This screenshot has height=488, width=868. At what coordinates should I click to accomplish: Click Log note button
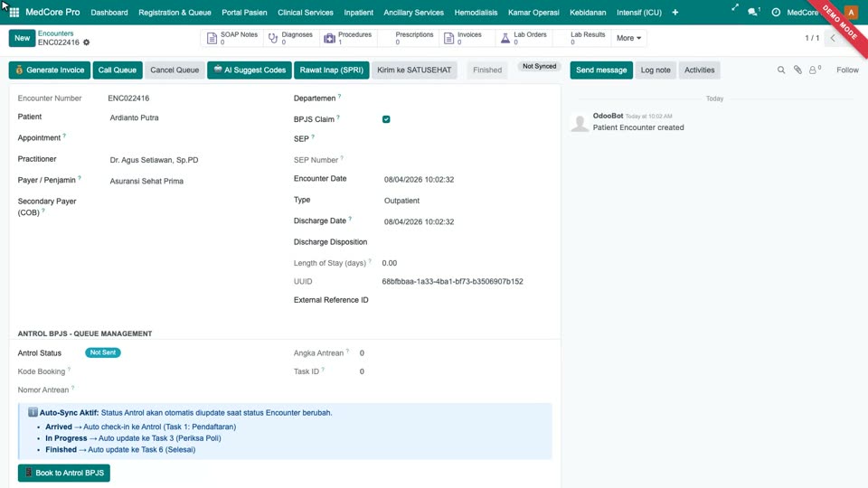pyautogui.click(x=656, y=70)
